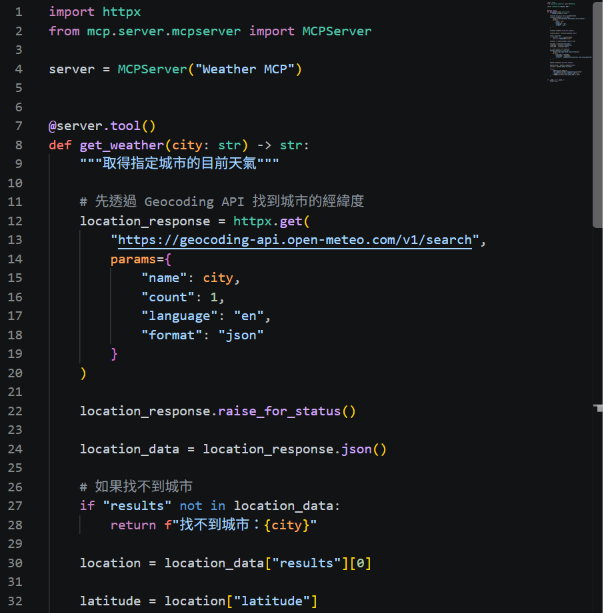This screenshot has height=613, width=603.
Task: Click the "json" string value
Action: [241, 335]
